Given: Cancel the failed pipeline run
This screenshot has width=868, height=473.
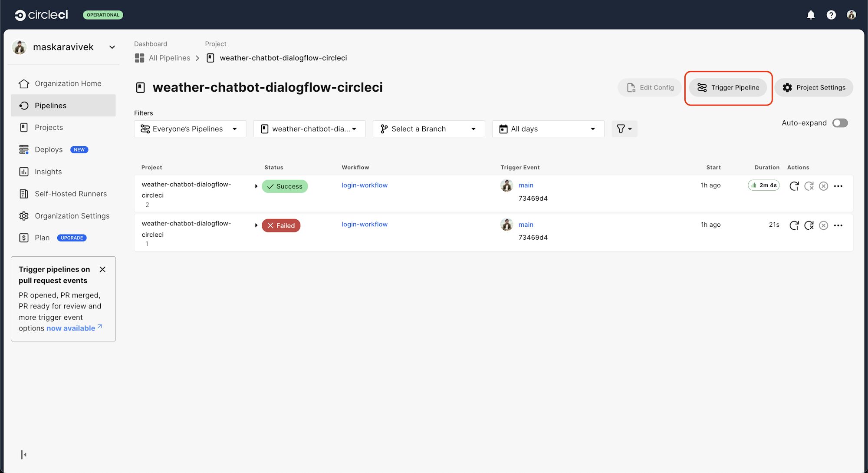Looking at the screenshot, I should [824, 225].
